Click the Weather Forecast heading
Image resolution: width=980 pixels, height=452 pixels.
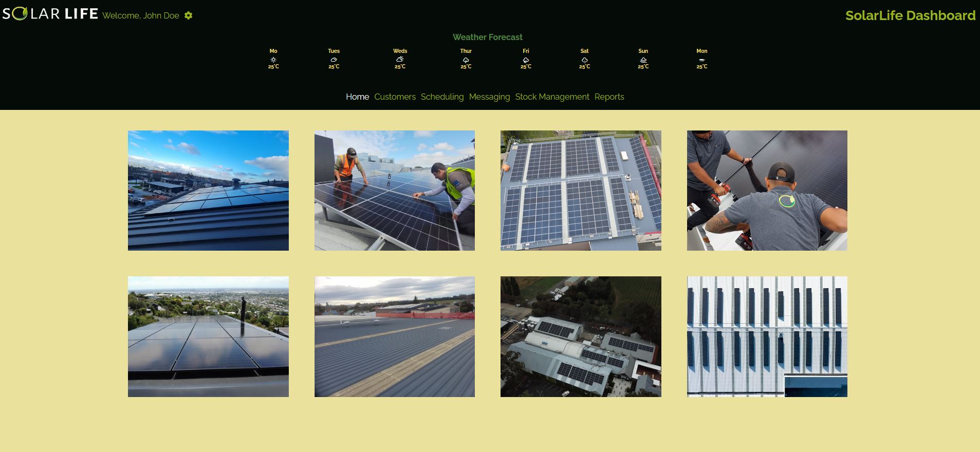[x=487, y=37]
